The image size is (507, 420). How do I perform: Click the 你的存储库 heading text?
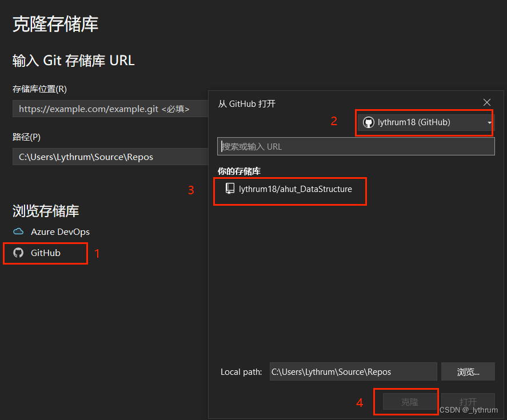[239, 171]
